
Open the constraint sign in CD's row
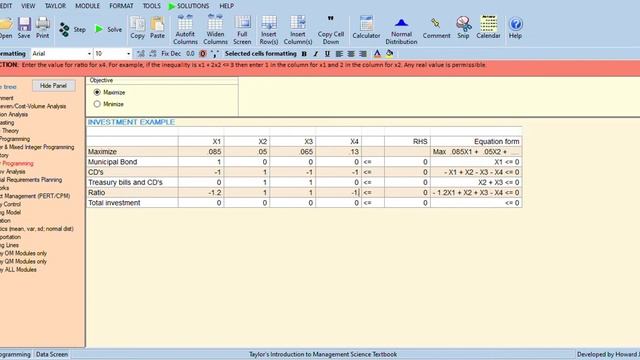[x=372, y=172]
